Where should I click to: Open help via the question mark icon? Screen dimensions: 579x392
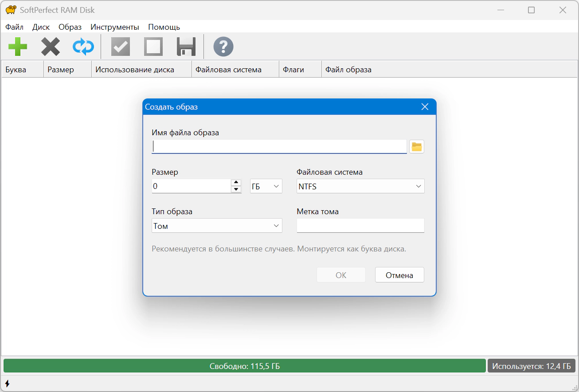tap(223, 47)
